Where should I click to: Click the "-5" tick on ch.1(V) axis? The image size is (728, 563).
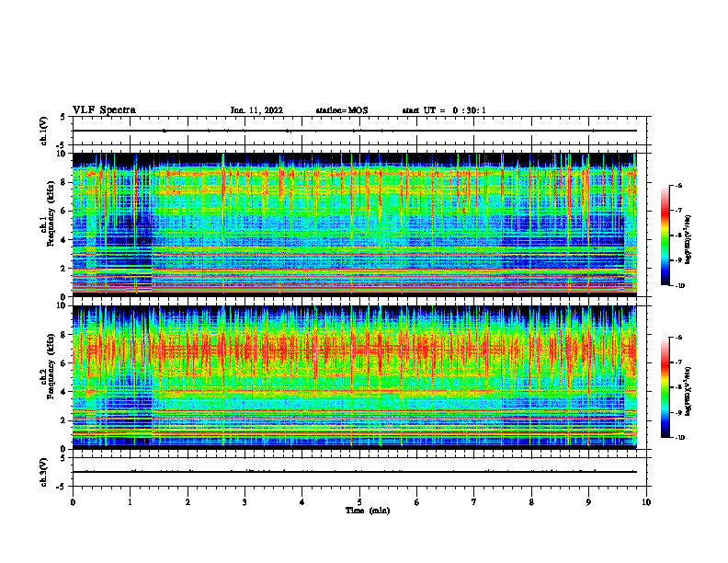coord(62,145)
